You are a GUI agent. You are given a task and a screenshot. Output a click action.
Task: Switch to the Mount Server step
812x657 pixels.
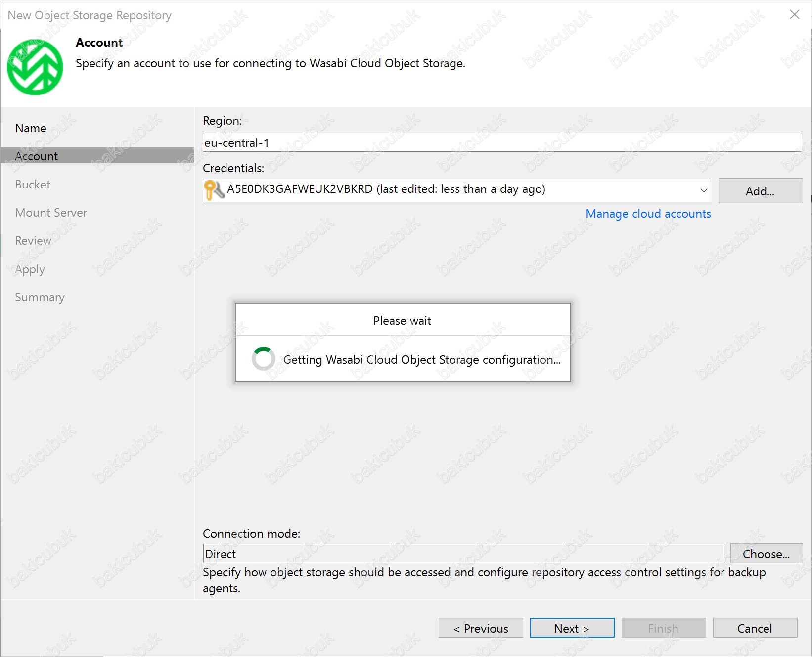51,213
